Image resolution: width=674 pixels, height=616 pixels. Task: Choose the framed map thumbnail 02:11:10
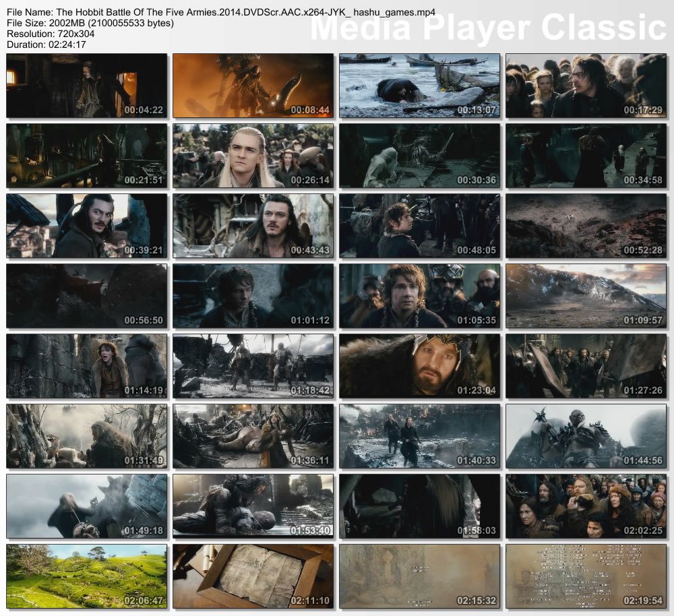[x=253, y=576]
